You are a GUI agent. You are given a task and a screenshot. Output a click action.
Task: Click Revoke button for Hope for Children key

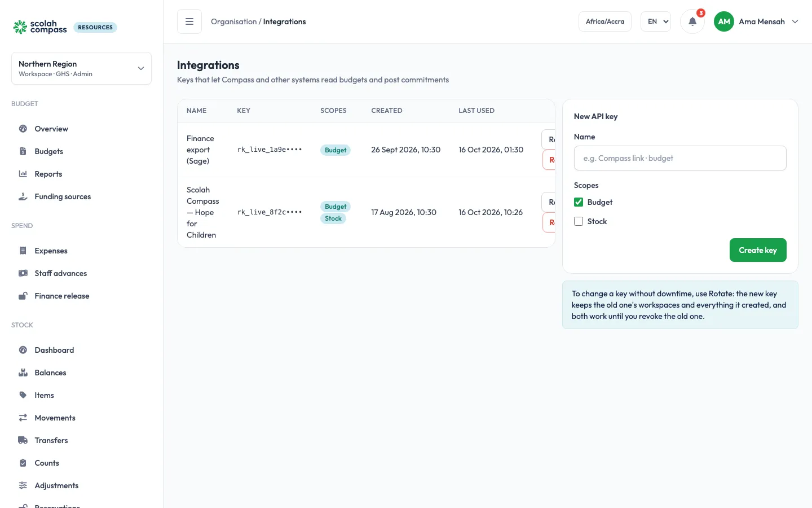(549, 222)
